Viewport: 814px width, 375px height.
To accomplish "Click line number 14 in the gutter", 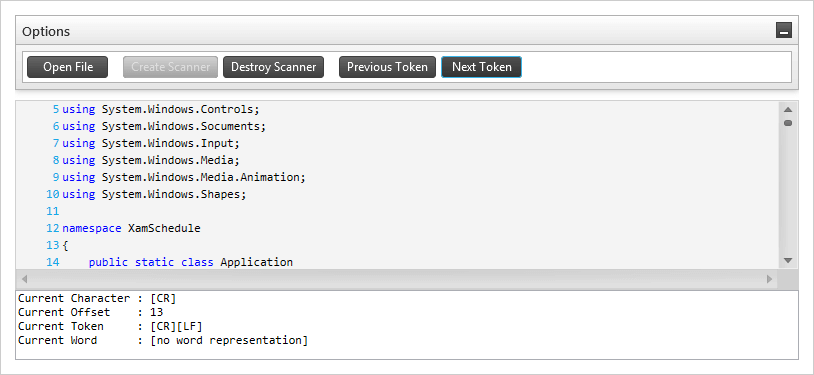I will click(x=52, y=262).
